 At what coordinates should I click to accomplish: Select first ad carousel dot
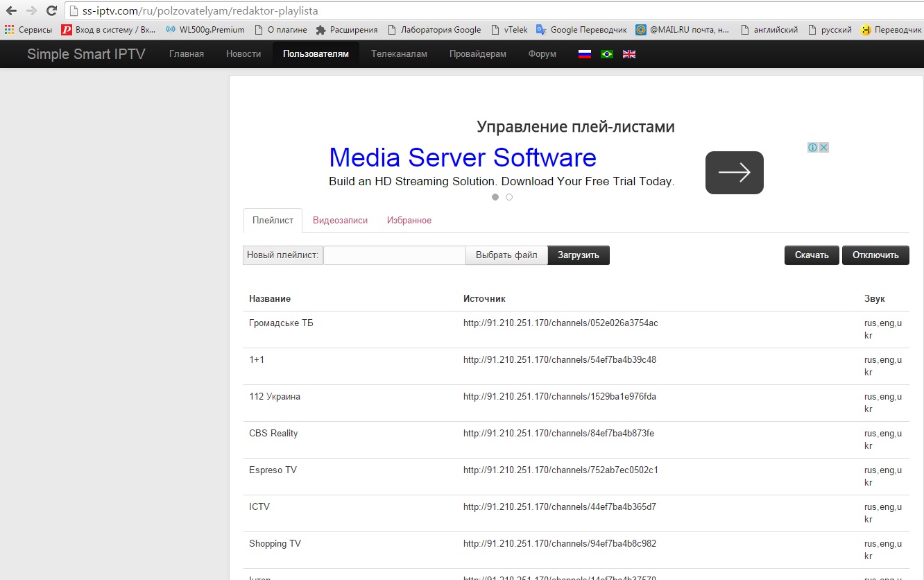tap(495, 197)
